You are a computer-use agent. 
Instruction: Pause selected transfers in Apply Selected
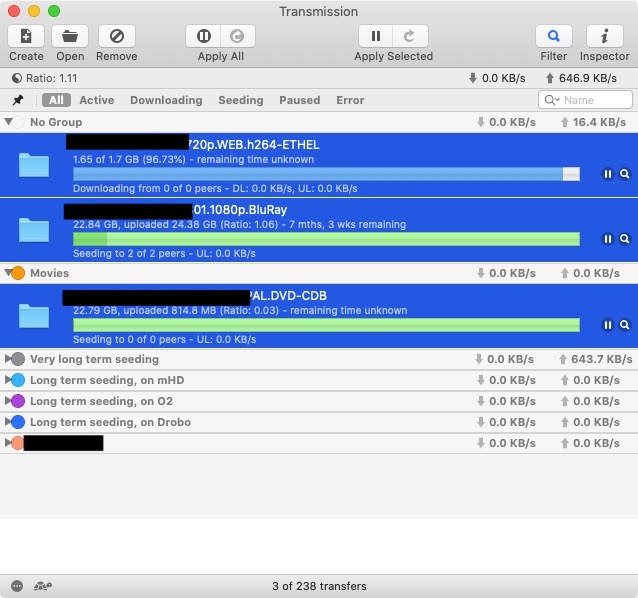click(376, 36)
